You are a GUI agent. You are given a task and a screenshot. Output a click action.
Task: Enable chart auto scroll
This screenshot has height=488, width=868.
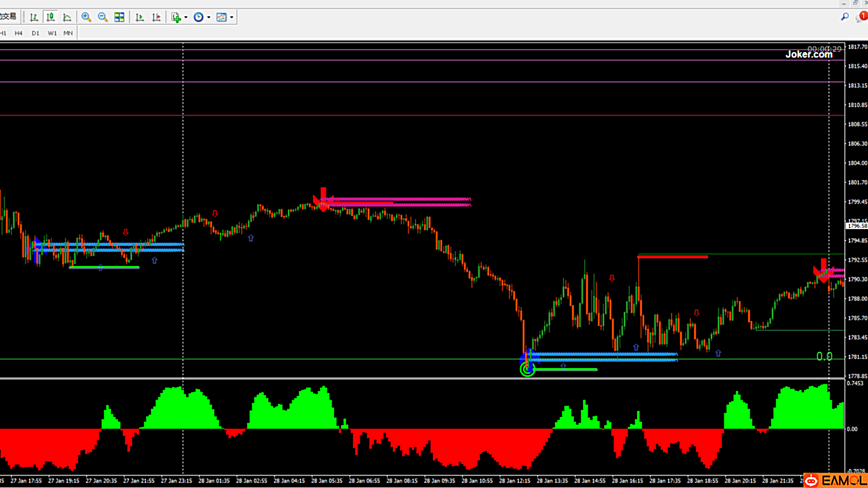point(140,17)
